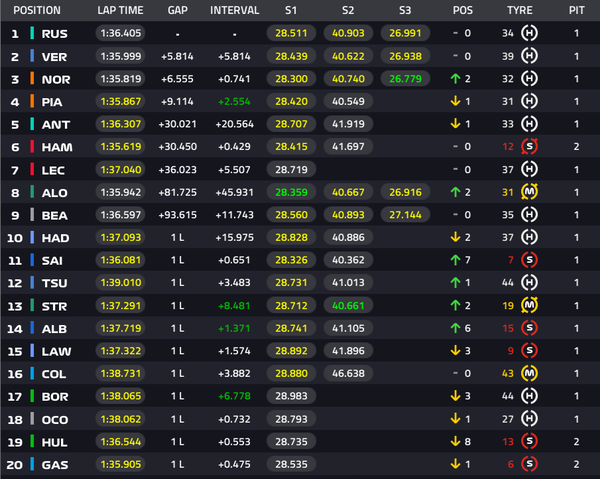Click STR's green S2 time 40.661

(x=348, y=305)
